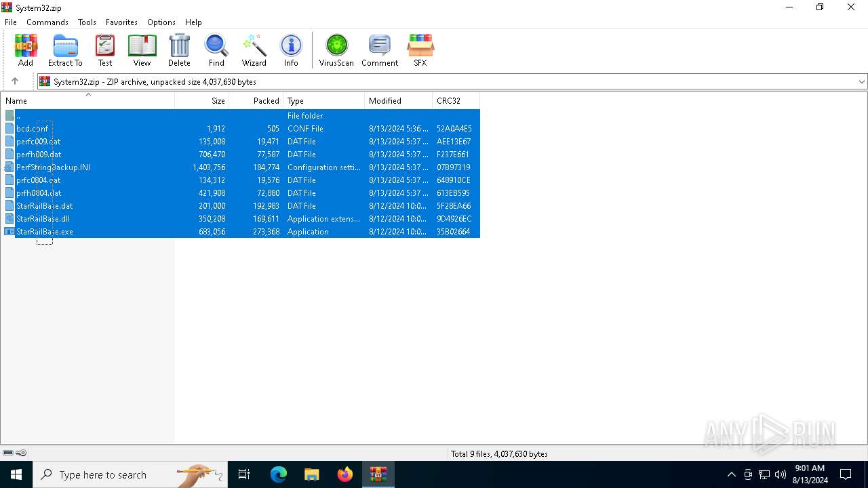Click the SFX toolbar icon
This screenshot has height=488, width=868.
tap(420, 50)
